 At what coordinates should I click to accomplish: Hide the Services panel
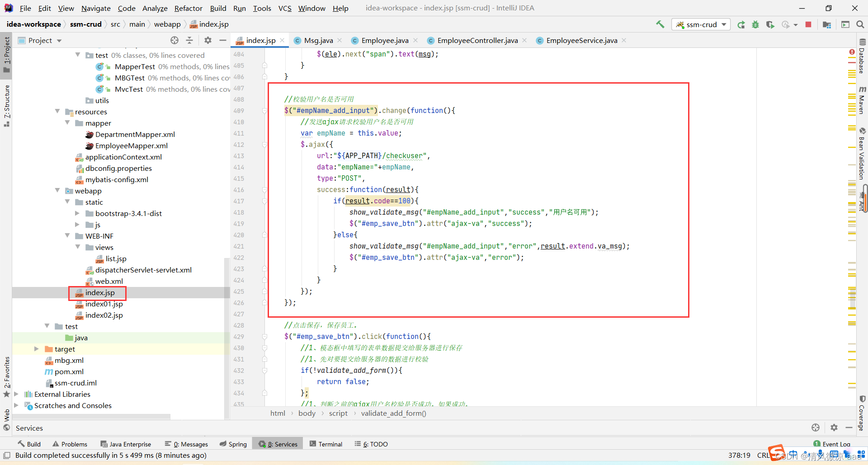tap(849, 427)
